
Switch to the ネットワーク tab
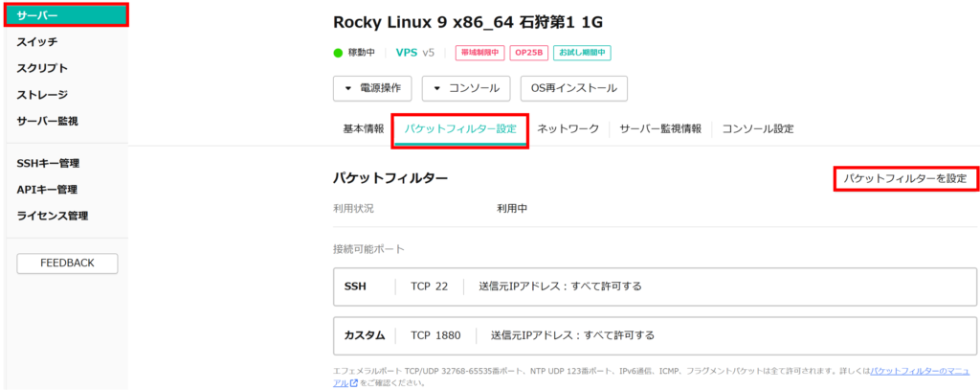click(x=568, y=128)
